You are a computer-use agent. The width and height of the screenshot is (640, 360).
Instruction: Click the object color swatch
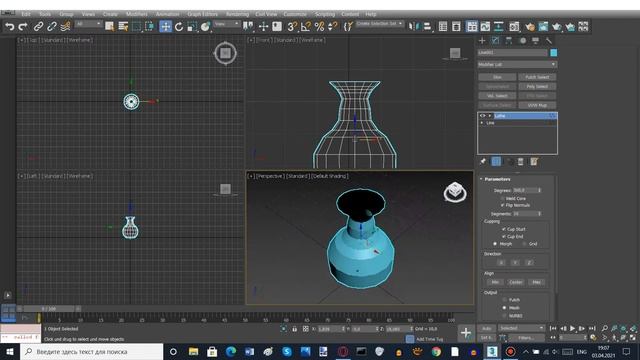553,53
